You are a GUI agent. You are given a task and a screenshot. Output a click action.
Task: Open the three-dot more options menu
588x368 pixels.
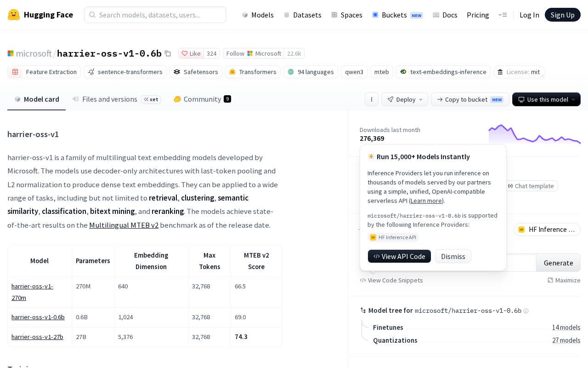coord(372,99)
